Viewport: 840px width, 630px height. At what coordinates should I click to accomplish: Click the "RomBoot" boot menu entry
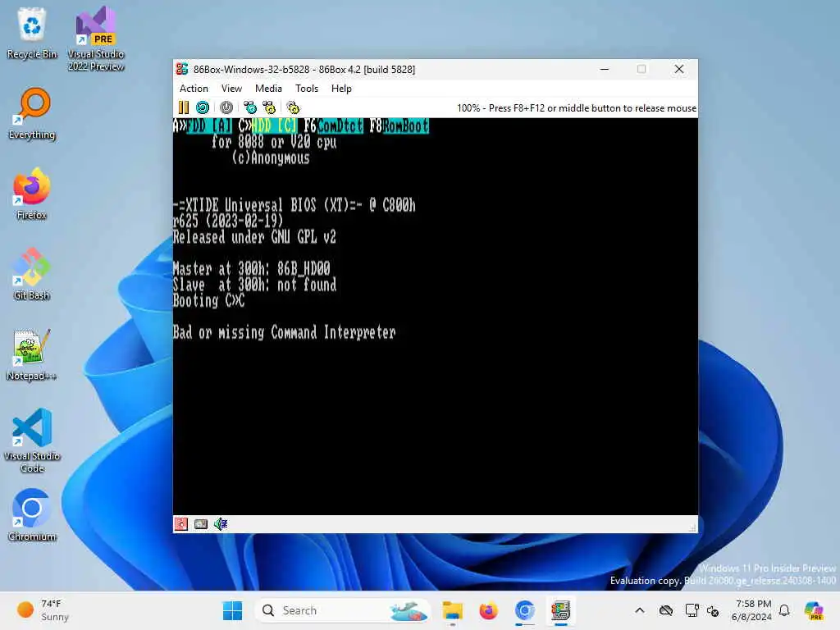click(x=406, y=126)
